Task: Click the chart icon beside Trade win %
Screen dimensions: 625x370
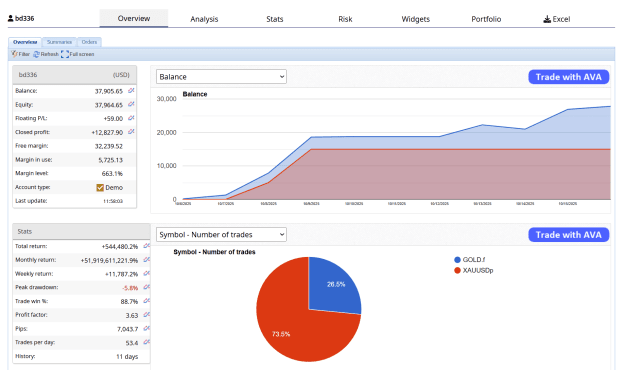Action: click(147, 301)
